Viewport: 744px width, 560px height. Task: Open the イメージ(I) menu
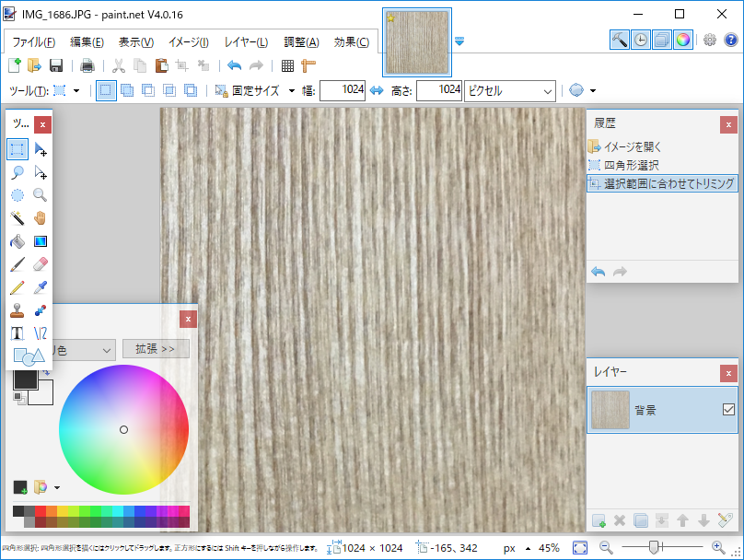pos(189,42)
